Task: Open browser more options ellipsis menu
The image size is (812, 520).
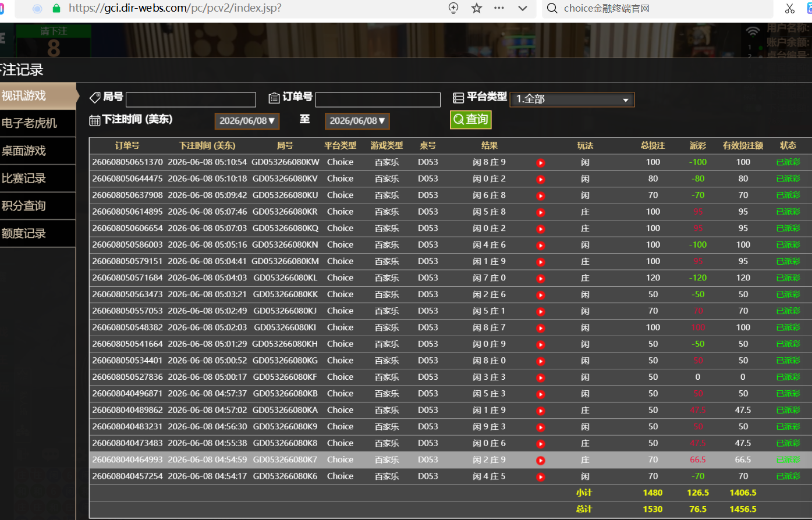Action: [x=499, y=8]
